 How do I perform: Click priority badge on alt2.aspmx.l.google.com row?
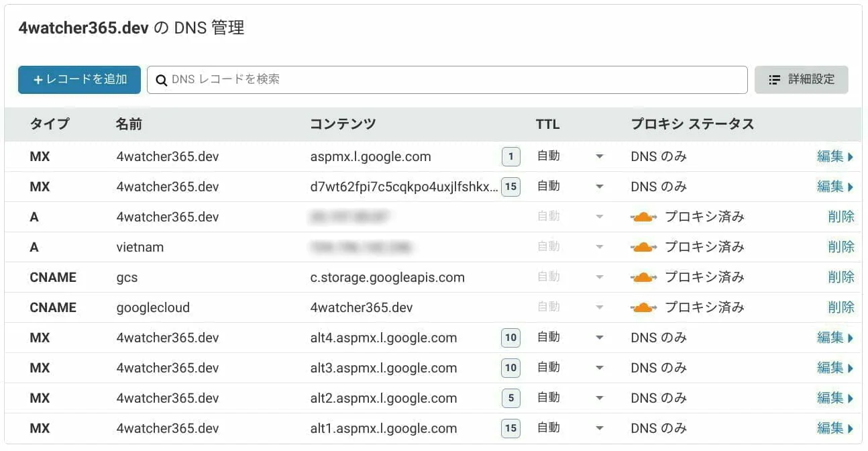pyautogui.click(x=510, y=398)
